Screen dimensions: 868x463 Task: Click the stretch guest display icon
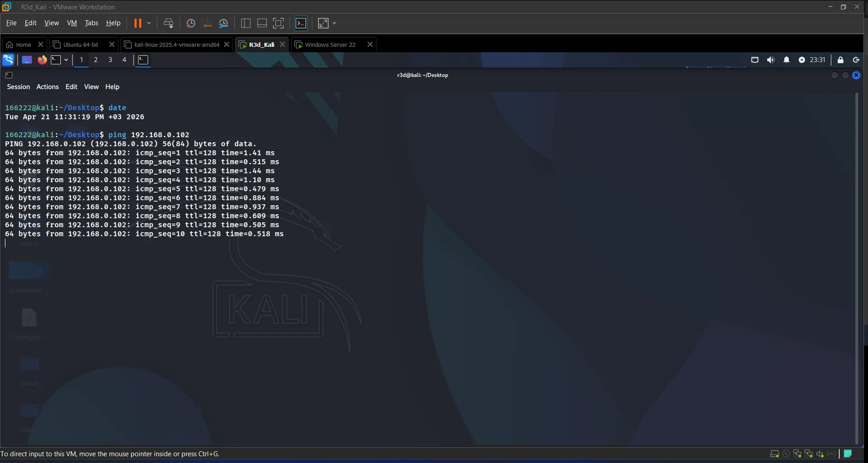point(323,23)
